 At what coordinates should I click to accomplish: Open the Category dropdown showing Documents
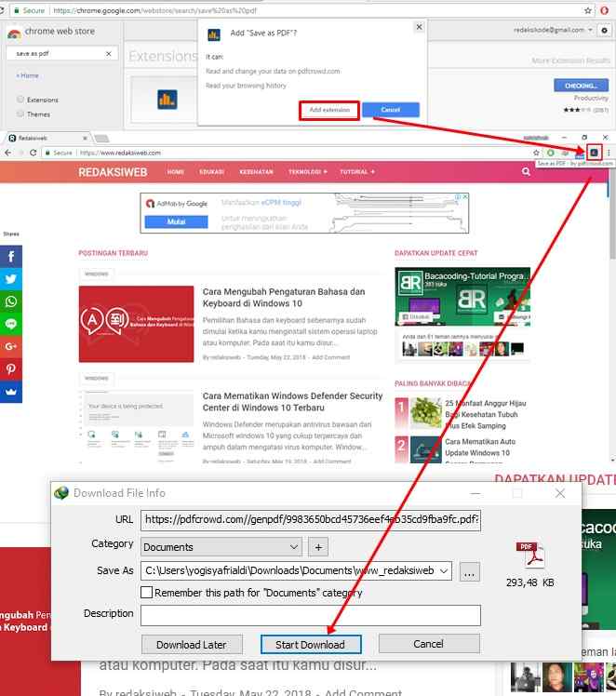pyautogui.click(x=221, y=547)
